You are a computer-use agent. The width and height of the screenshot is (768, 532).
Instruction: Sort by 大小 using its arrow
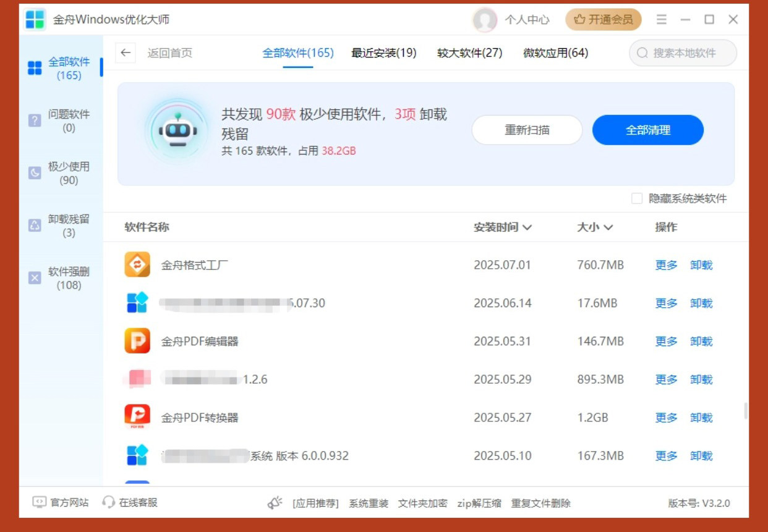pos(608,227)
